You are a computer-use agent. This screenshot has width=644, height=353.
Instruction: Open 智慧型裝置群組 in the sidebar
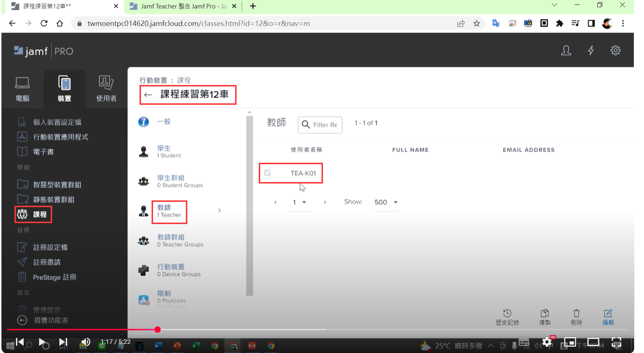56,184
